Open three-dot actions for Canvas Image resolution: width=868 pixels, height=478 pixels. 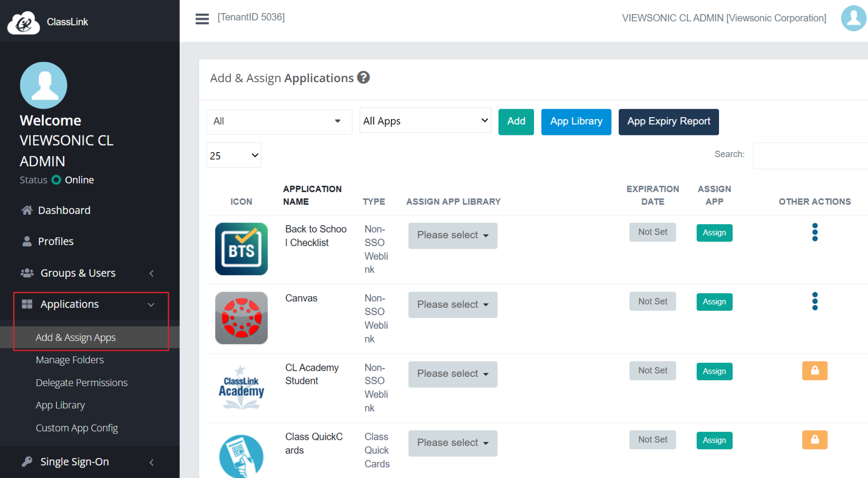tap(814, 301)
